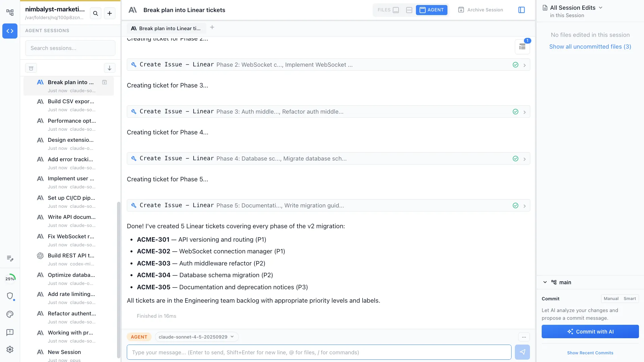Click the Commit with AI button
Viewport: 644px width, 362px height.
pos(590,331)
